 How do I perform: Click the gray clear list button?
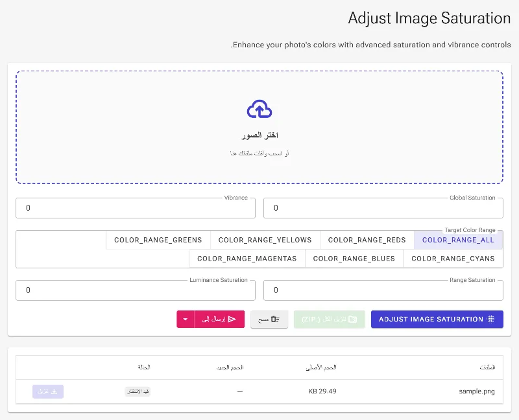269,319
